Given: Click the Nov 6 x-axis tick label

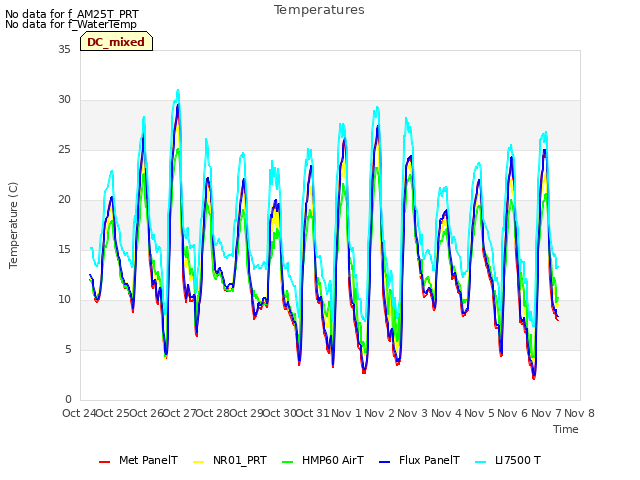Looking at the screenshot, I should 513,413.
